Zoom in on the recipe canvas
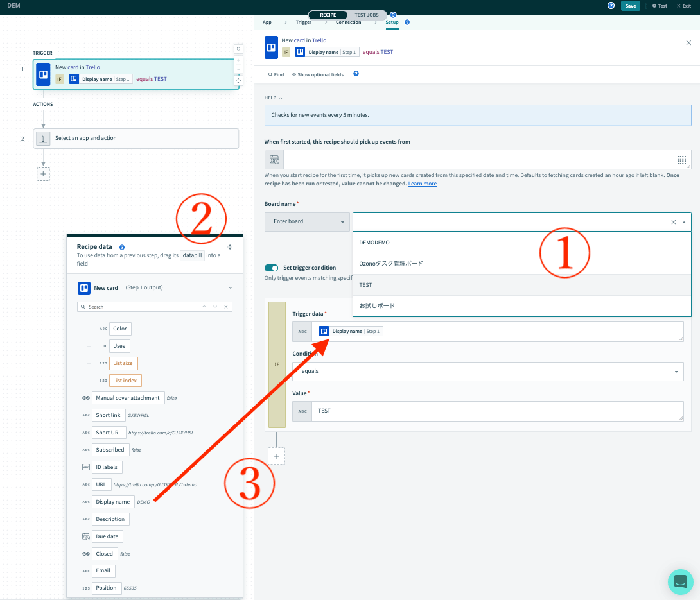 coord(238,60)
